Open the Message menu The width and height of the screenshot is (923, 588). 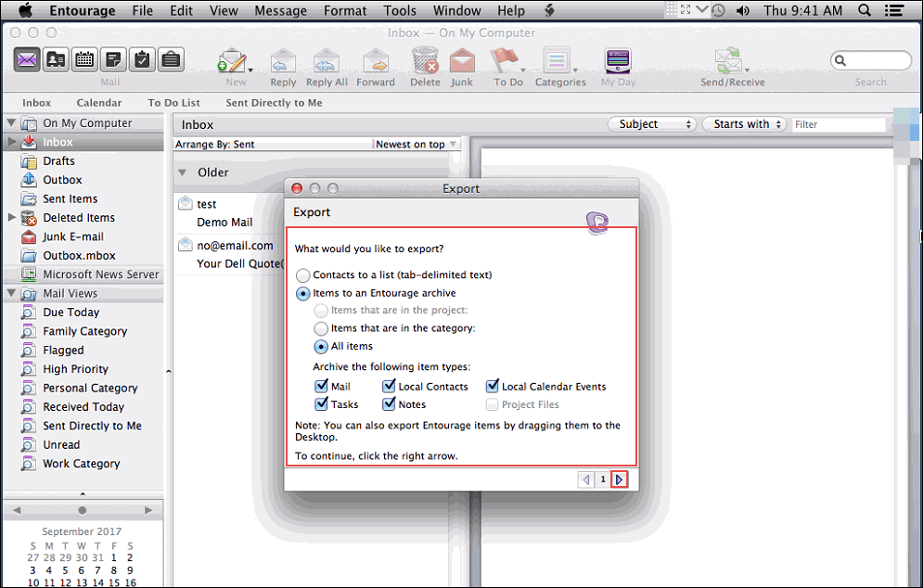click(x=280, y=10)
